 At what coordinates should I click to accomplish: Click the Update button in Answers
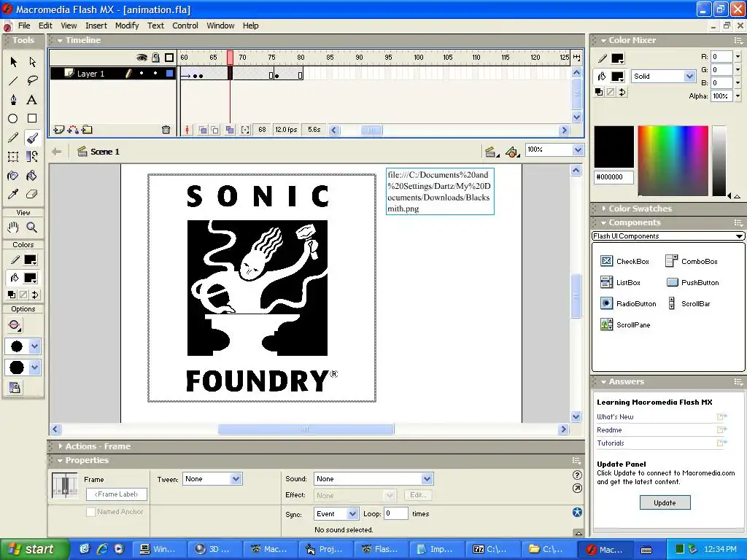click(x=665, y=503)
